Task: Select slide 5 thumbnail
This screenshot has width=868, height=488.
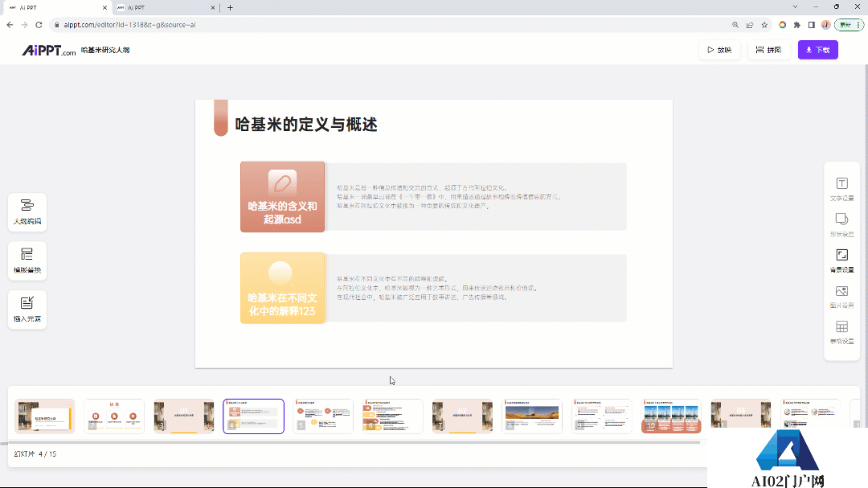Action: (323, 416)
